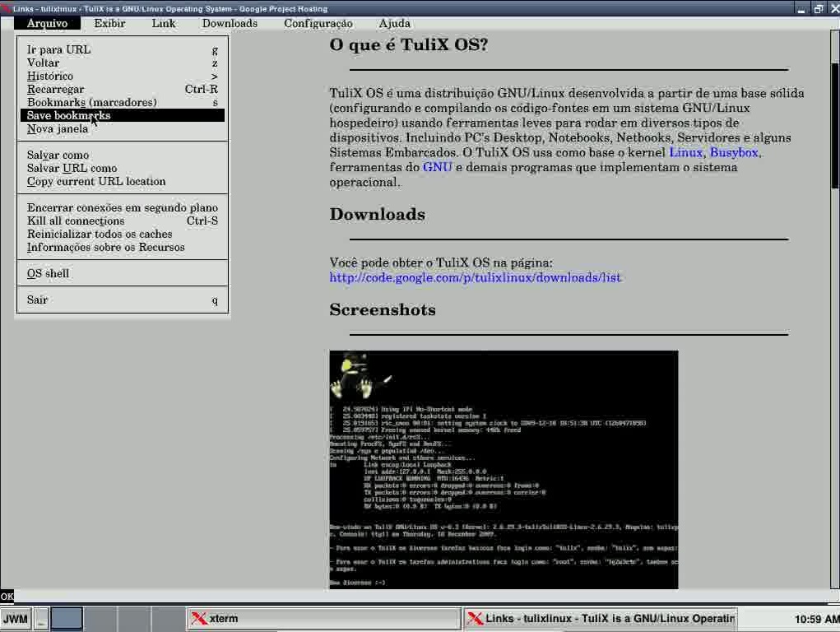The width and height of the screenshot is (840, 632).
Task: Open the Link menu
Action: (x=164, y=24)
